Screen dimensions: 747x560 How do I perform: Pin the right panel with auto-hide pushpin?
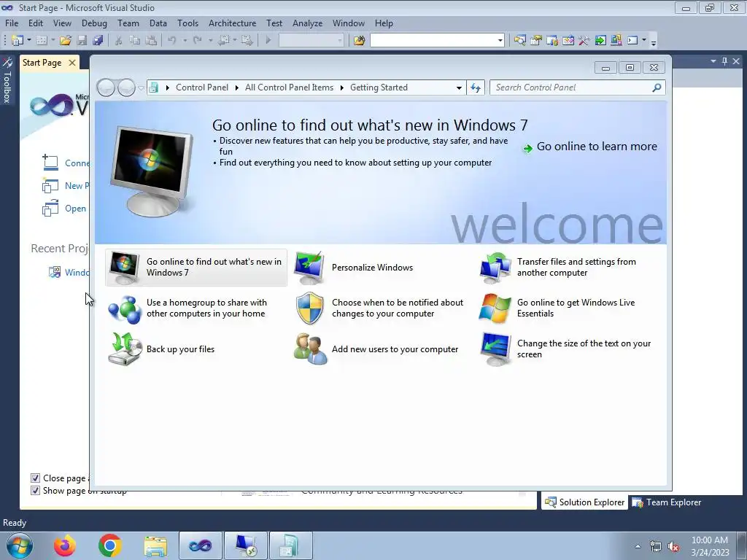[x=724, y=61]
